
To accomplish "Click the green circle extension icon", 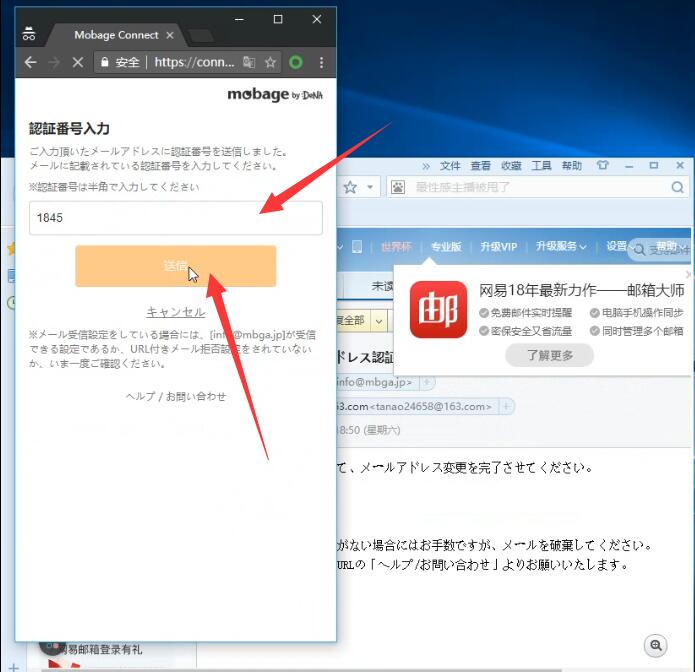I will [x=296, y=63].
